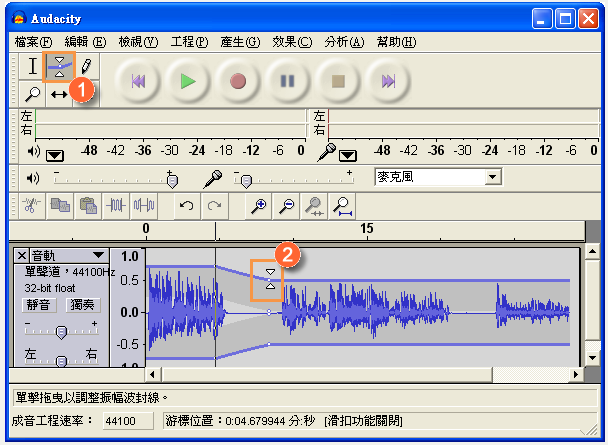Select the Selection (I-beam) tool
This screenshot has height=445, width=608.
[33, 66]
